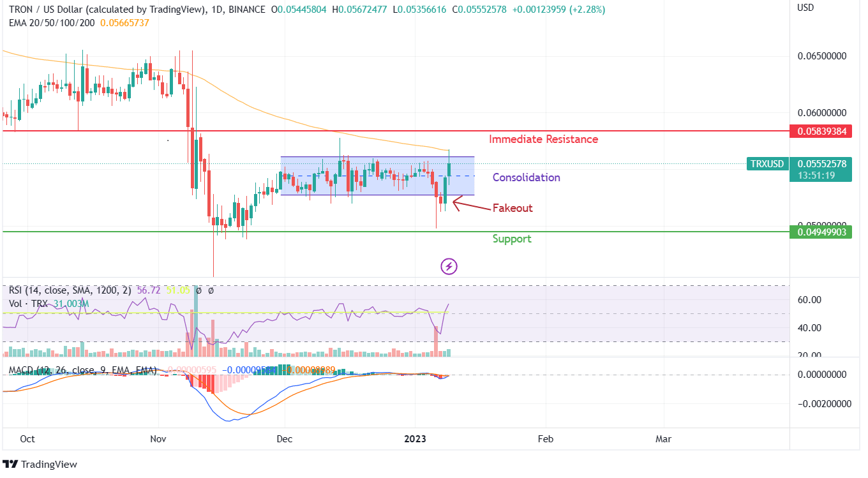Screen dimensions: 868x478
Task: Click the Nov label on the time axis
Action: (158, 439)
